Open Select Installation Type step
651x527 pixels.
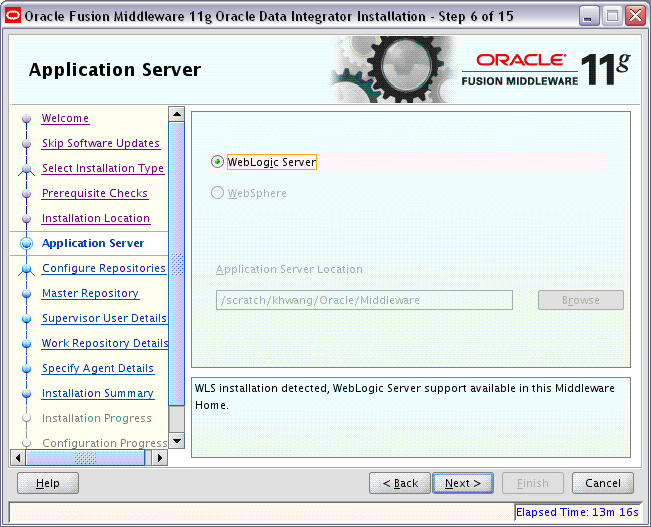click(103, 168)
